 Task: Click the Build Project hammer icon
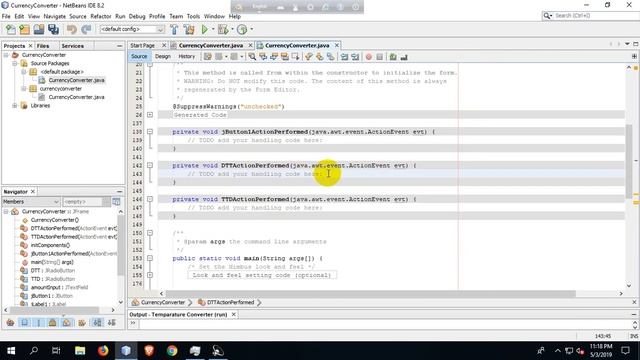(x=174, y=29)
